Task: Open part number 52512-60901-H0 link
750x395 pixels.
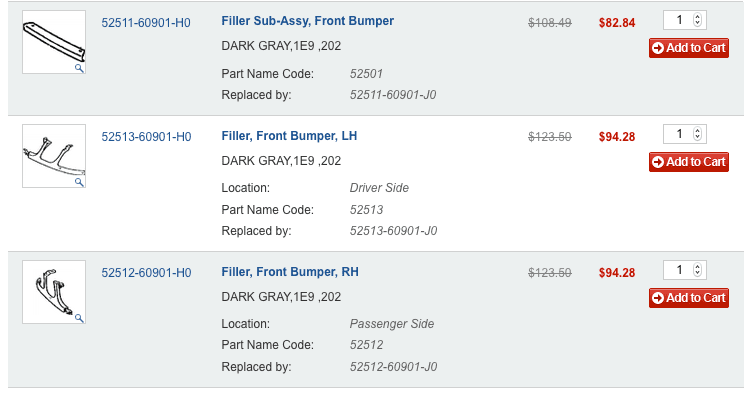Action: (146, 273)
